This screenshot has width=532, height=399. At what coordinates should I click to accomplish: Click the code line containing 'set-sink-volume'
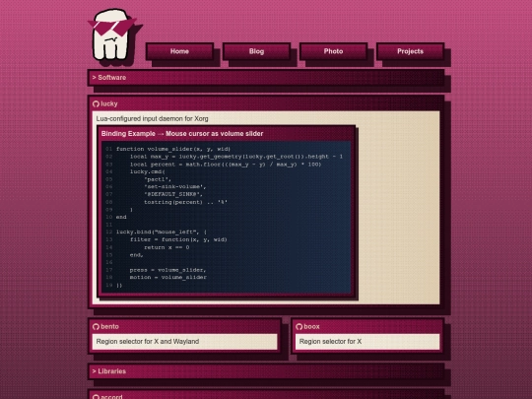175,186
